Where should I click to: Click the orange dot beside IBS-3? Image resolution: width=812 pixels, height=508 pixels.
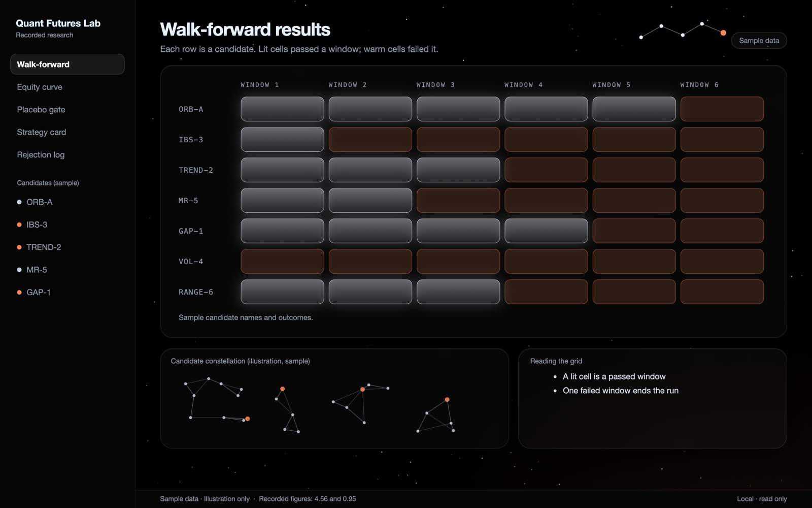tap(19, 225)
